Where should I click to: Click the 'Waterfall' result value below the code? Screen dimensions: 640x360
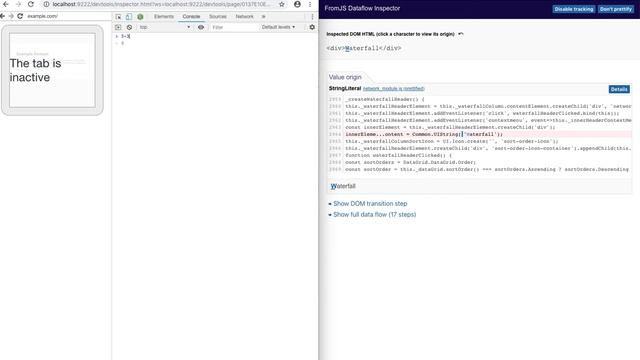[343, 186]
